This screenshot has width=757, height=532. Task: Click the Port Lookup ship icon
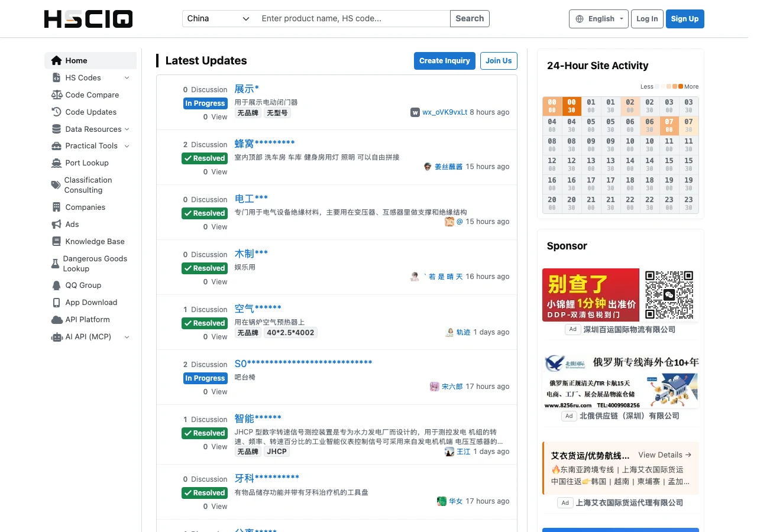pyautogui.click(x=57, y=163)
